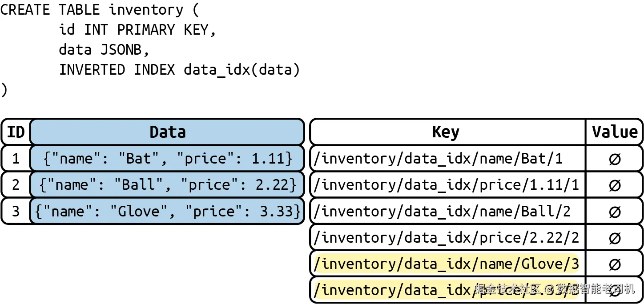This screenshot has width=644, height=304.
Task: Click the Value column header
Action: coord(614,132)
